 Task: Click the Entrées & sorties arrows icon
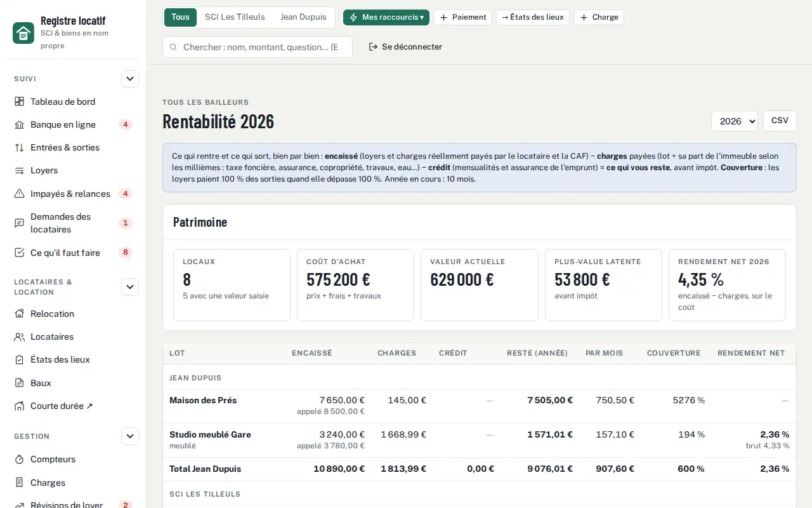click(x=19, y=147)
